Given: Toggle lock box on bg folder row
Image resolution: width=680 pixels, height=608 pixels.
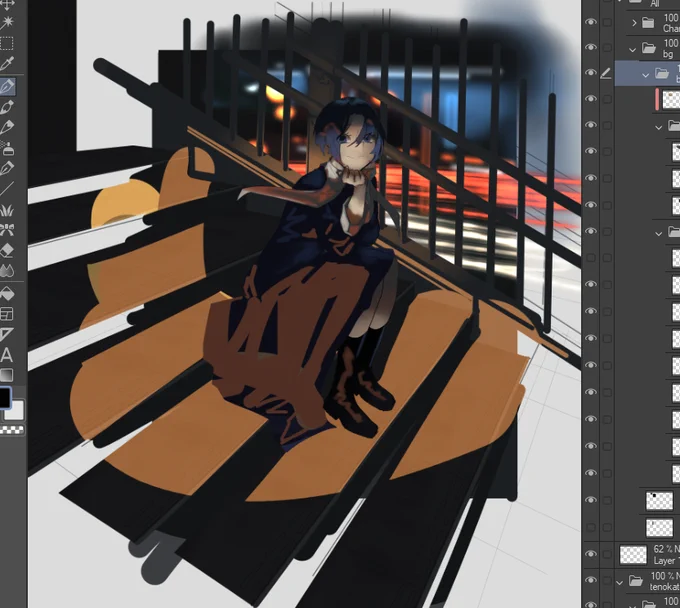Looking at the screenshot, I should 607,47.
